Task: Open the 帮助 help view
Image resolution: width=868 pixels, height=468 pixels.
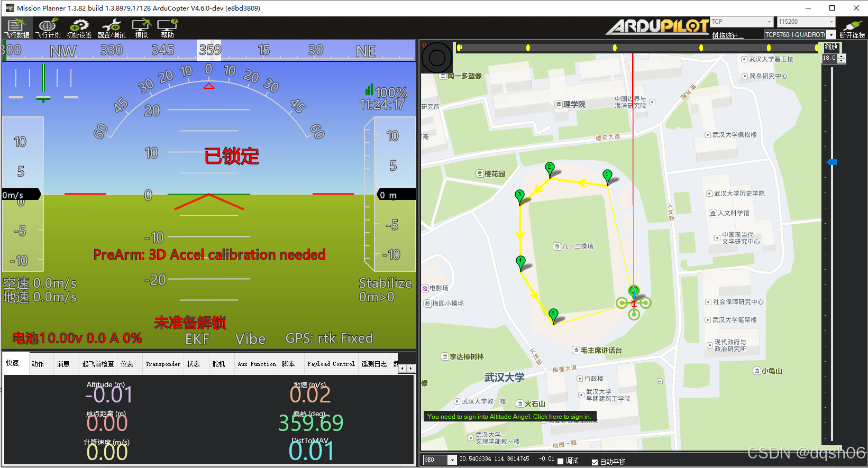Action: (x=167, y=28)
